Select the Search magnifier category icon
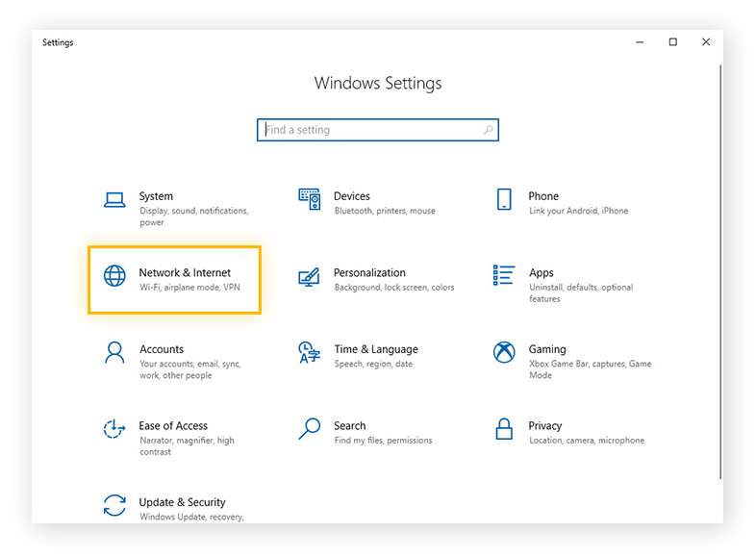756x558 pixels. (x=309, y=428)
